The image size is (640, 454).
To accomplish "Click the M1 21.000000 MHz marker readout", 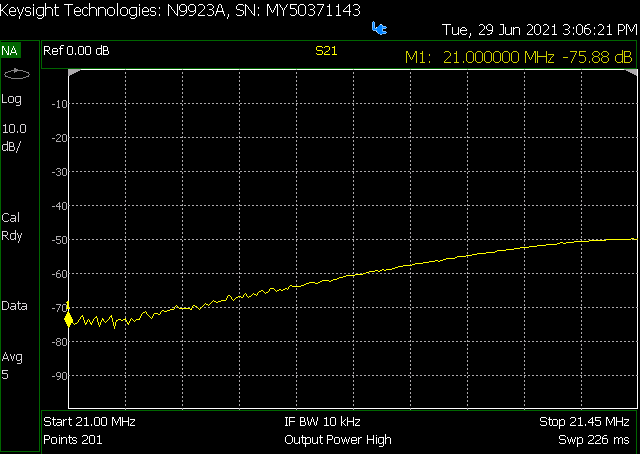I will pos(518,57).
